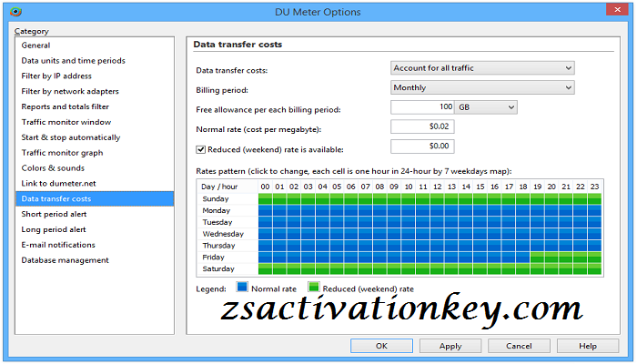
Task: Open the GB unit dropdown
Action: tap(486, 107)
